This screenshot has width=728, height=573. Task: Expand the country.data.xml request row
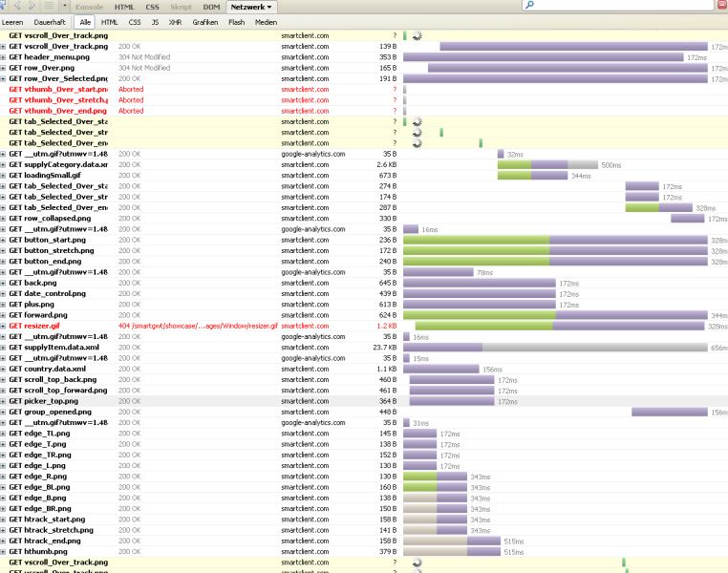4,369
